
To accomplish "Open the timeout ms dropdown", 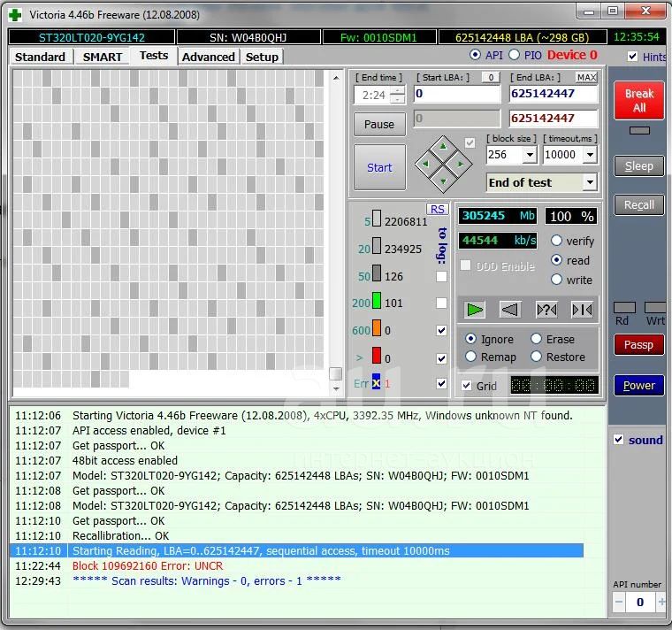I will tap(590, 154).
